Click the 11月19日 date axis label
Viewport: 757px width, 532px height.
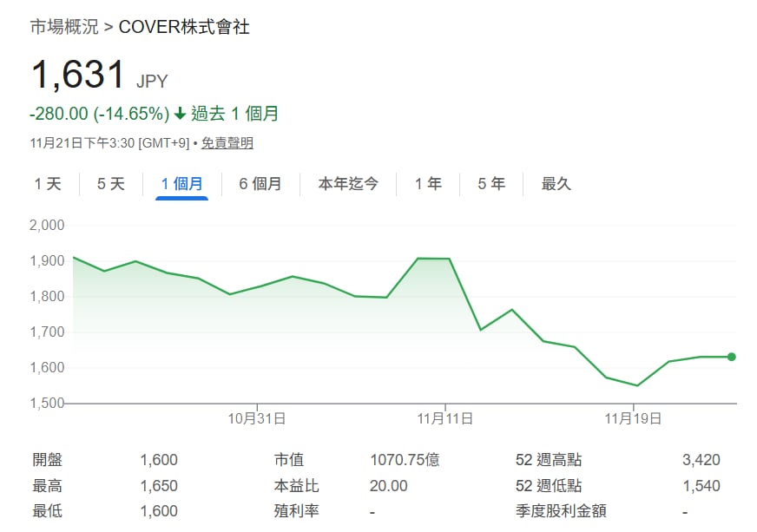[634, 418]
